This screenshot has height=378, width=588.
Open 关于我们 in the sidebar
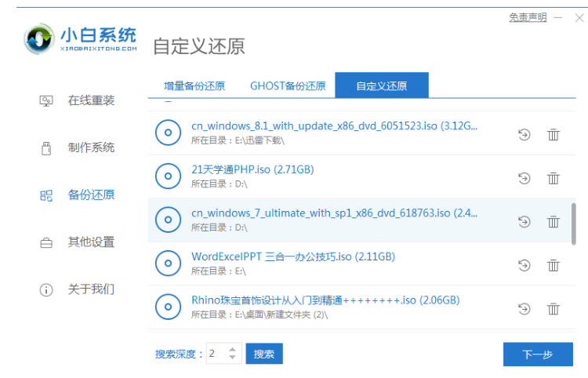tap(90, 289)
